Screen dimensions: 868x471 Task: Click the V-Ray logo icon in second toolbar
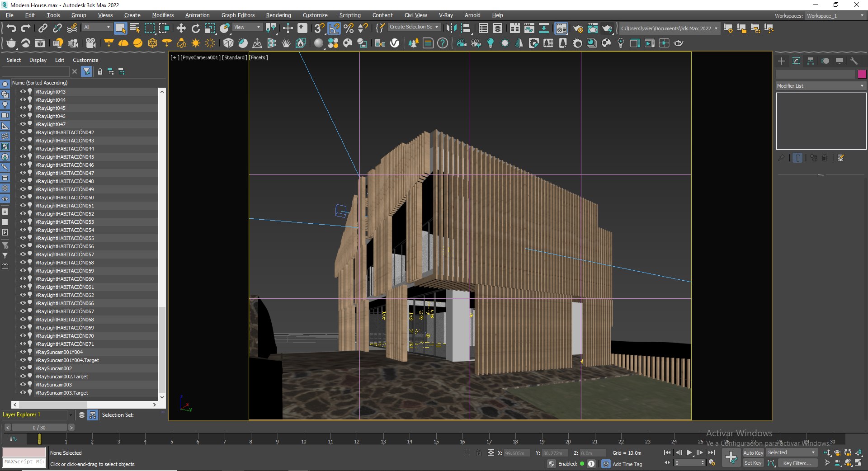pos(395,43)
